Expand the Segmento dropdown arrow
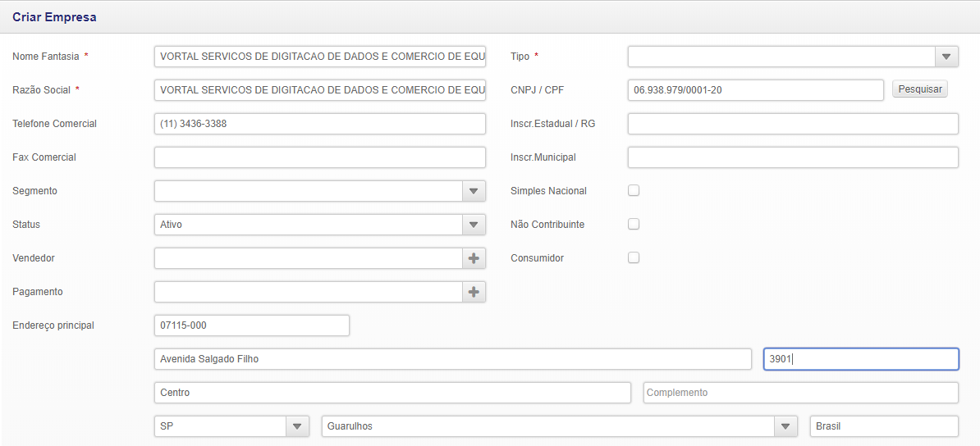 [x=474, y=191]
